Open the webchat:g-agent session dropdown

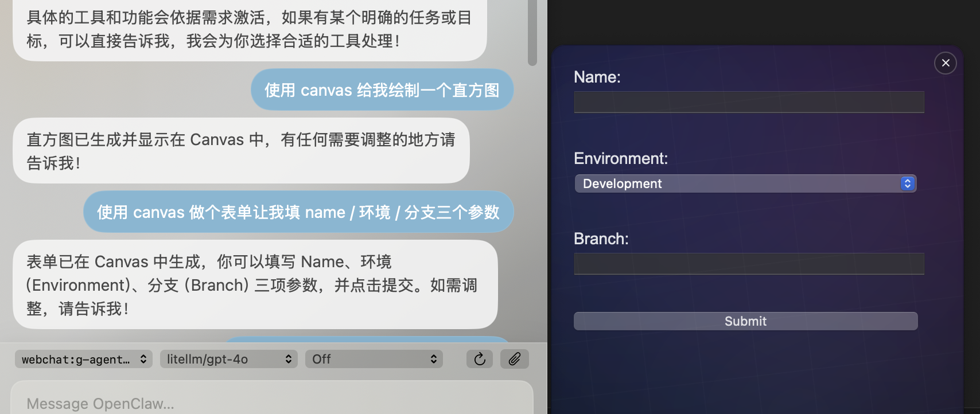coord(84,359)
